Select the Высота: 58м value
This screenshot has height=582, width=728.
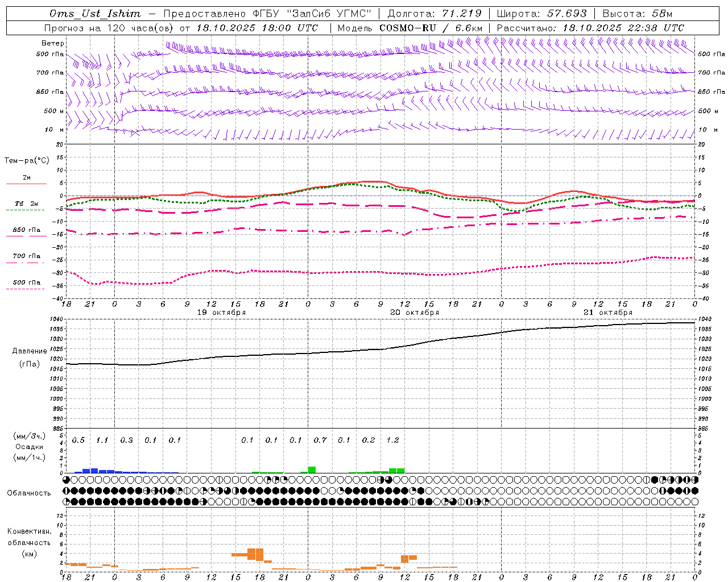click(x=638, y=14)
